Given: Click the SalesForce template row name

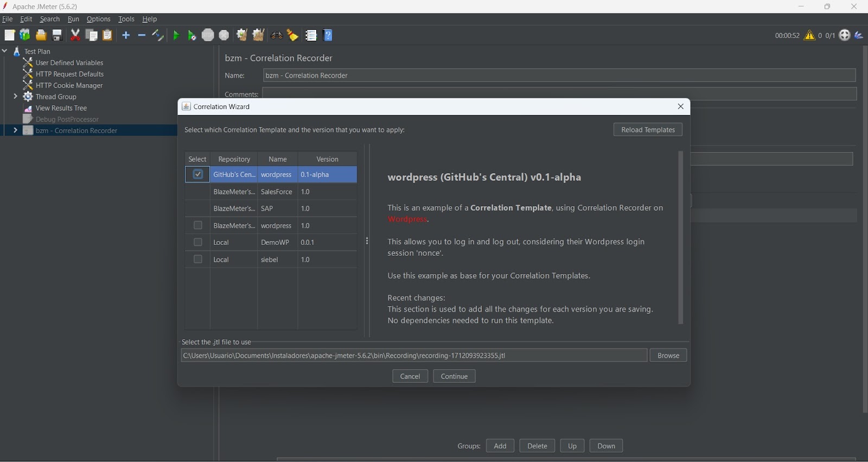Looking at the screenshot, I should click(277, 192).
